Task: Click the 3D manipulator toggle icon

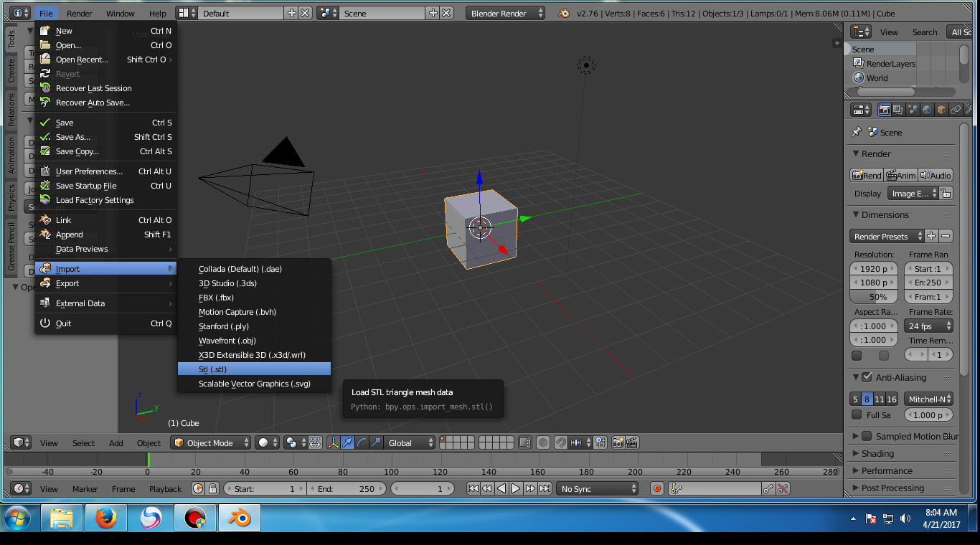Action: 334,442
